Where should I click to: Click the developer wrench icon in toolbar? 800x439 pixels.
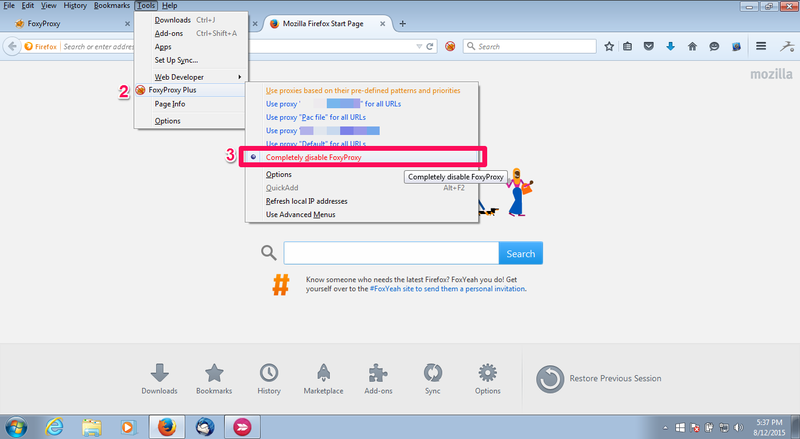tap(787, 46)
